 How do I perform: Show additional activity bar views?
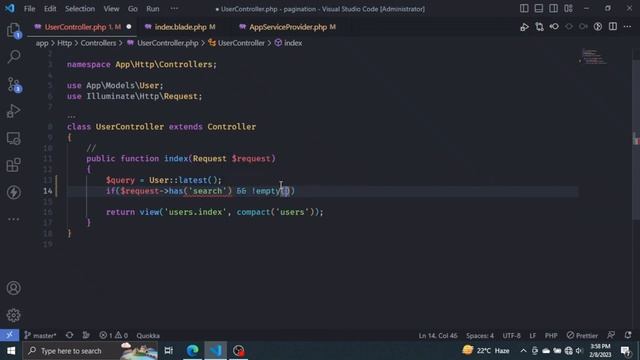13,219
